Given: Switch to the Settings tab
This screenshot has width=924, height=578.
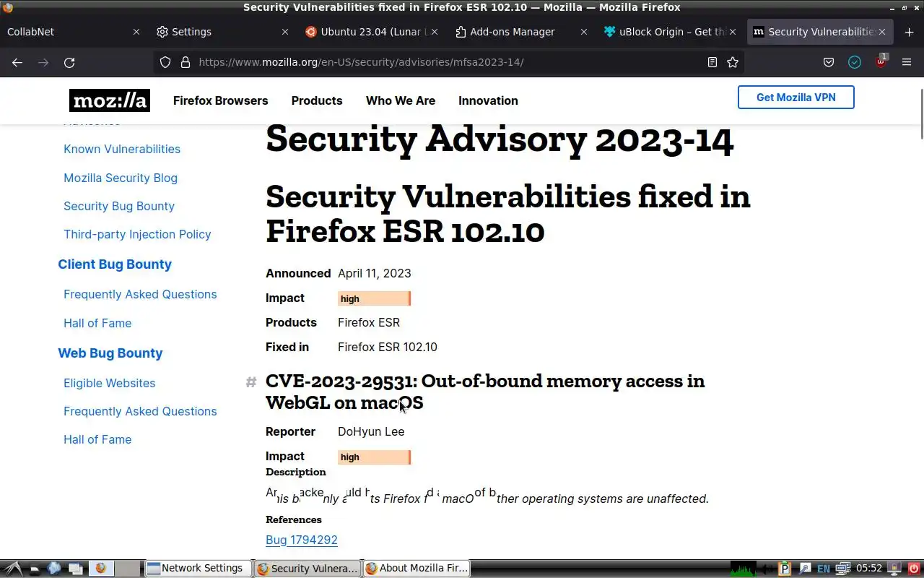Looking at the screenshot, I should click(223, 32).
